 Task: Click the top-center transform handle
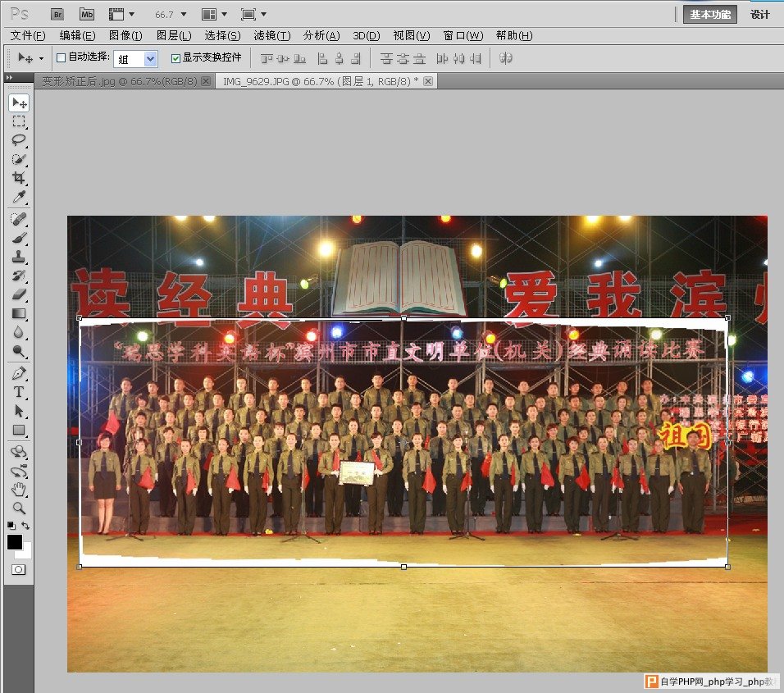[x=404, y=318]
